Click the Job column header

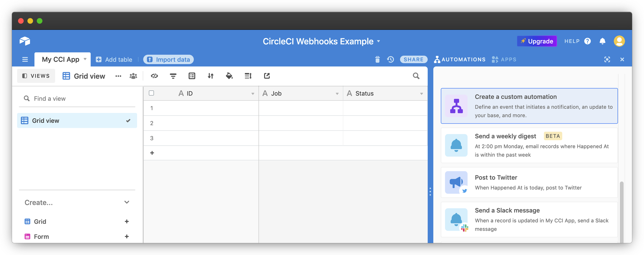[x=301, y=93]
